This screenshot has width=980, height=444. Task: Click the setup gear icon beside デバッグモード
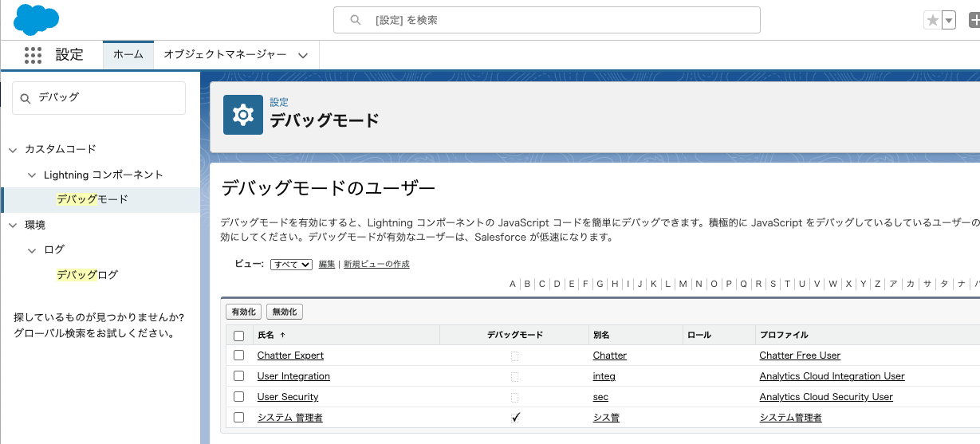click(243, 115)
